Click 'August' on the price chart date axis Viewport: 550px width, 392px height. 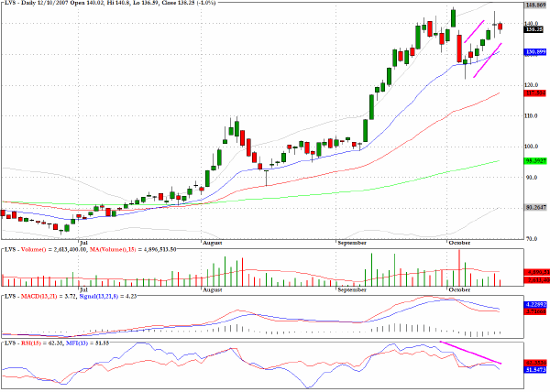[x=213, y=243]
